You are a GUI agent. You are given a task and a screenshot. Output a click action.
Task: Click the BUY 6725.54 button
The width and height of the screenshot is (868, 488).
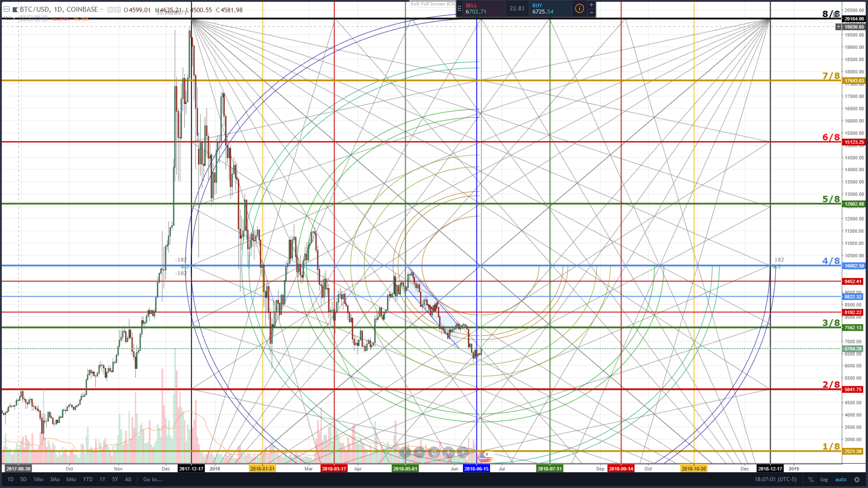pos(551,9)
